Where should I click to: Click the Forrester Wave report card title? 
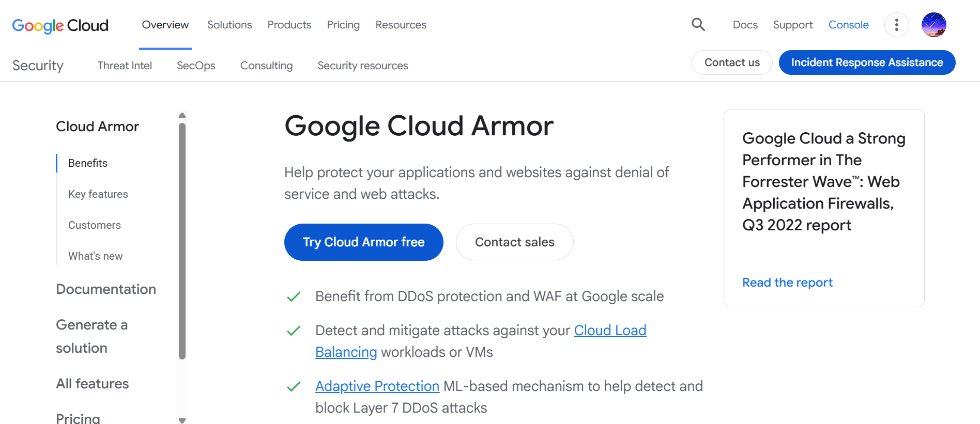(x=824, y=182)
